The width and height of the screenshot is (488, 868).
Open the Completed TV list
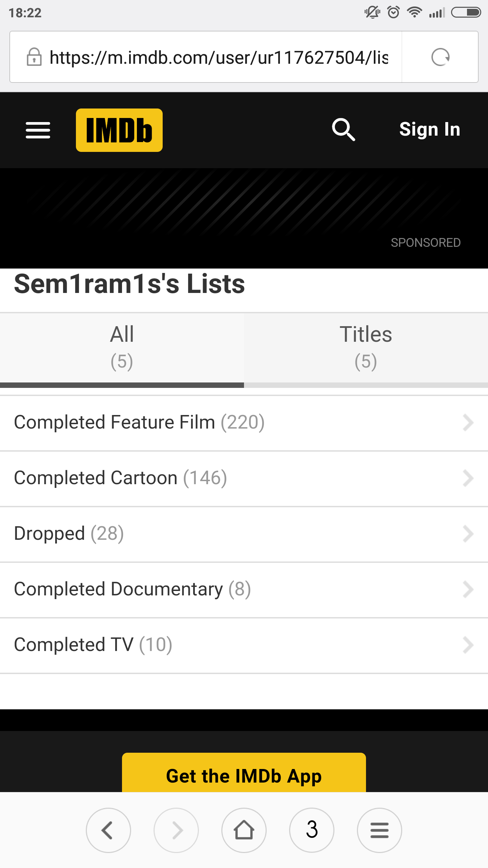93,645
